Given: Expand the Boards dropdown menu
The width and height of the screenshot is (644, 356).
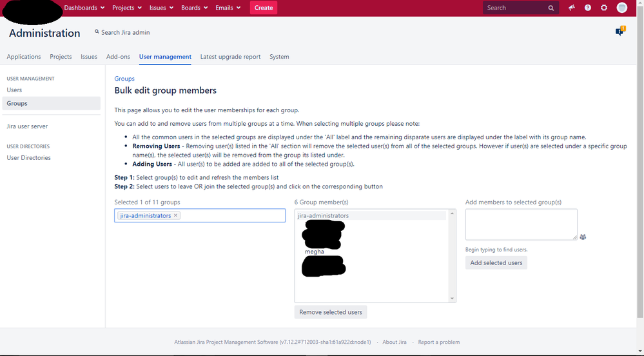Looking at the screenshot, I should [x=194, y=8].
